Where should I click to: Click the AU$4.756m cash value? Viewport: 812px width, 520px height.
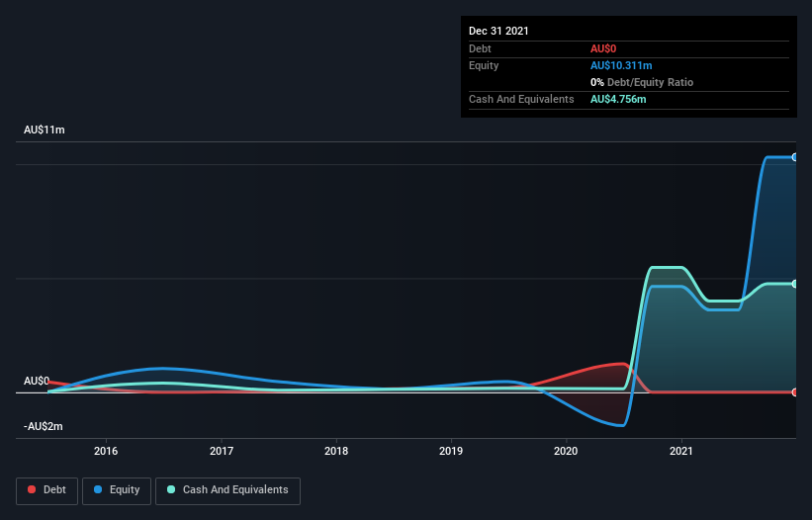pyautogui.click(x=618, y=99)
